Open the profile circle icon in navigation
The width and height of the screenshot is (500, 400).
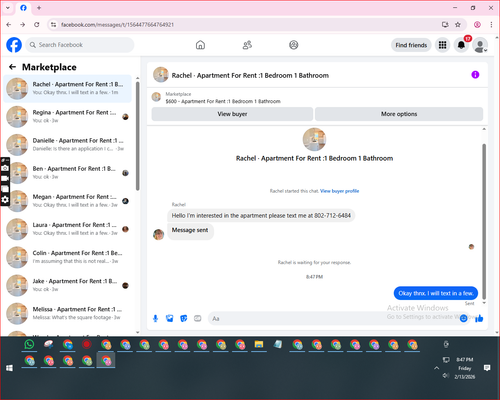pos(294,45)
